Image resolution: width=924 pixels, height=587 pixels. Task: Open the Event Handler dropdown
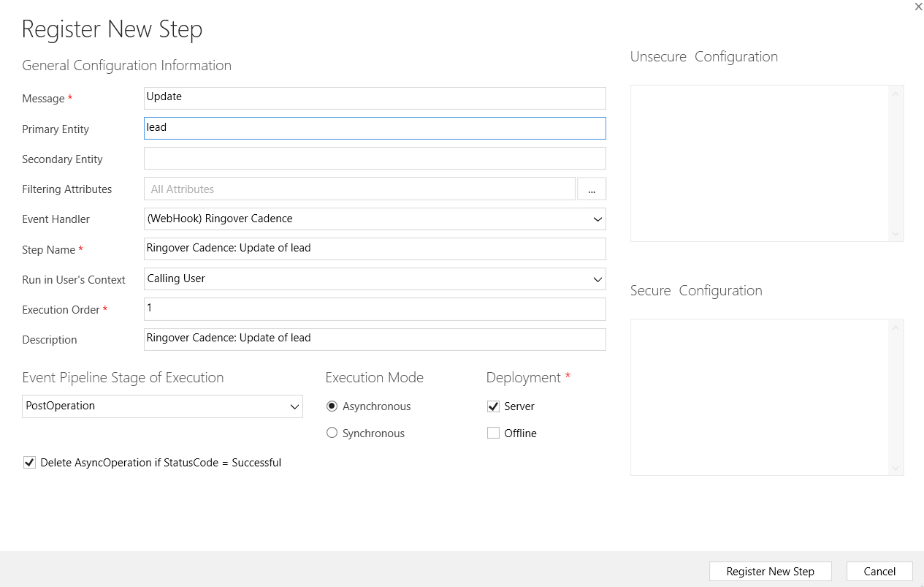375,219
